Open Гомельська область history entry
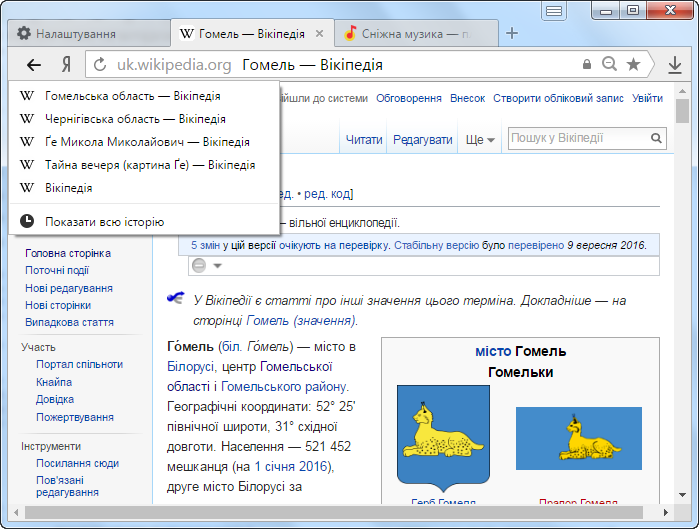The height and width of the screenshot is (529, 699). pyautogui.click(x=144, y=96)
